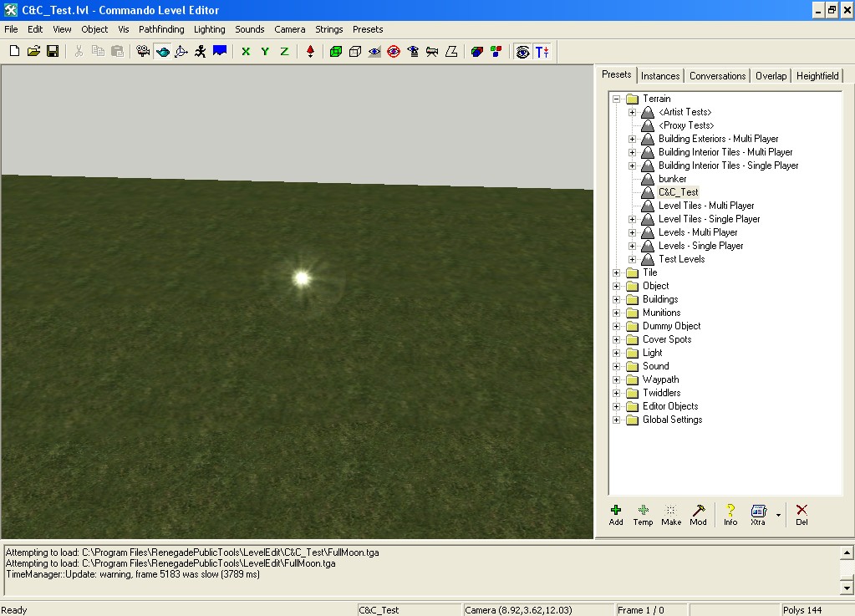Switch to the Instances tab
Image resolution: width=855 pixels, height=616 pixels.
(x=660, y=76)
